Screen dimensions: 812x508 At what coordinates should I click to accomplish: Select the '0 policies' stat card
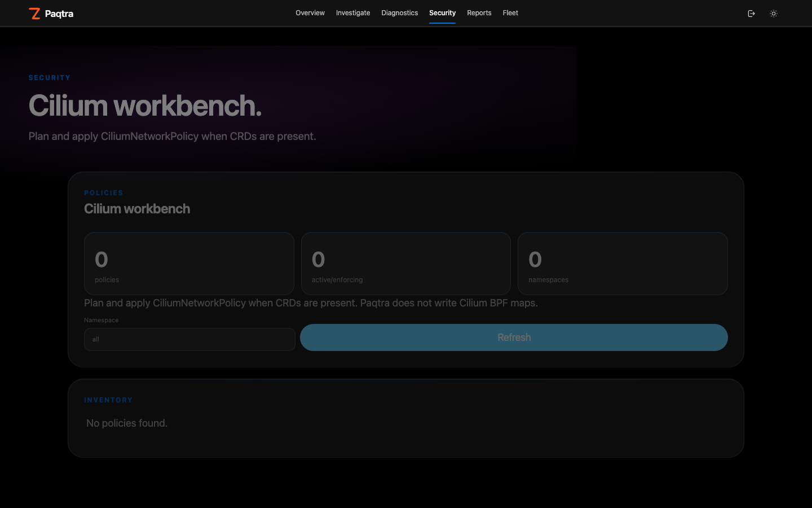tap(189, 264)
